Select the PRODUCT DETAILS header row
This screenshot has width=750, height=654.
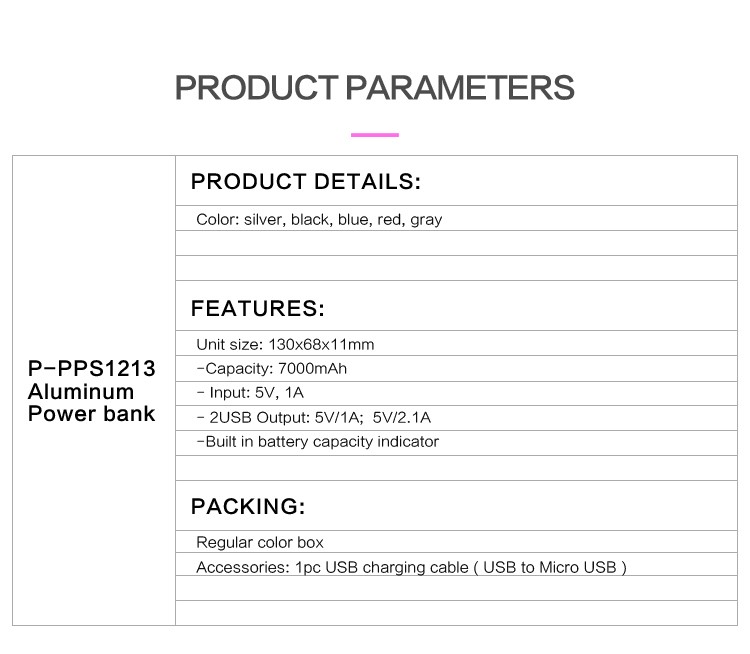456,181
